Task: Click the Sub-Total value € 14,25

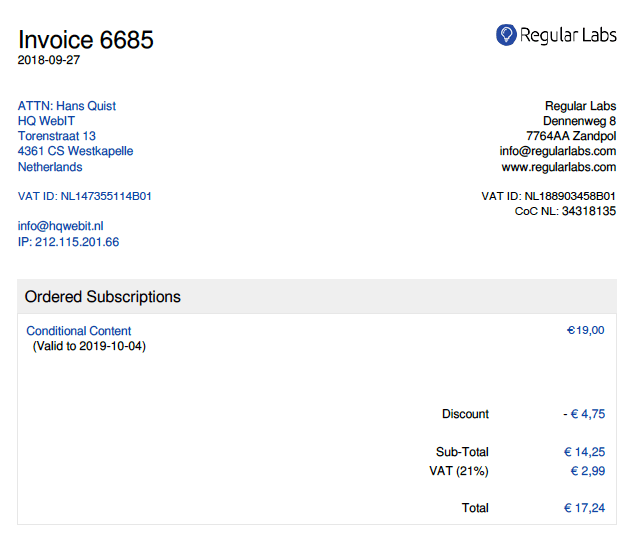Action: (584, 452)
